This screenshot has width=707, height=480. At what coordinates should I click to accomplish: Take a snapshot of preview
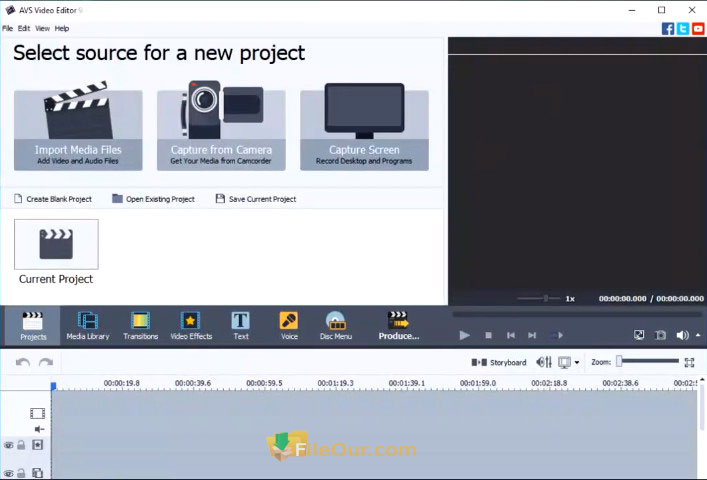pyautogui.click(x=661, y=335)
